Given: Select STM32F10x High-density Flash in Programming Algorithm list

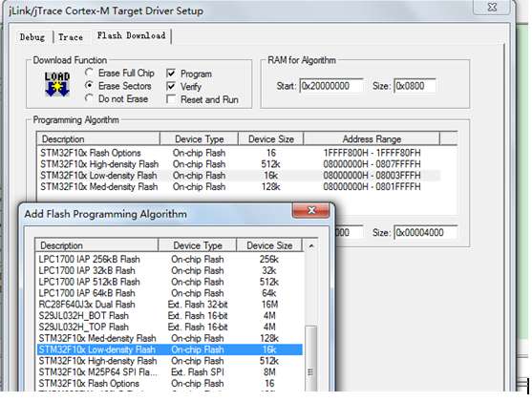Looking at the screenshot, I should 239,164.
